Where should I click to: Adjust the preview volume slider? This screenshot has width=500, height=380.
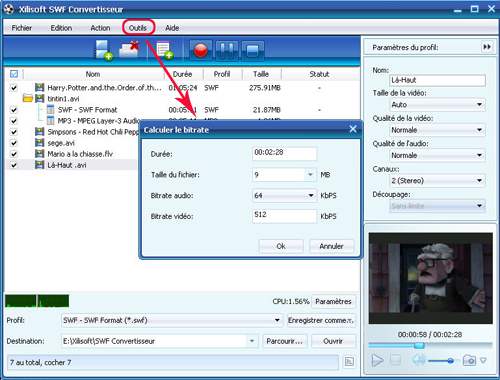pyautogui.click(x=450, y=360)
